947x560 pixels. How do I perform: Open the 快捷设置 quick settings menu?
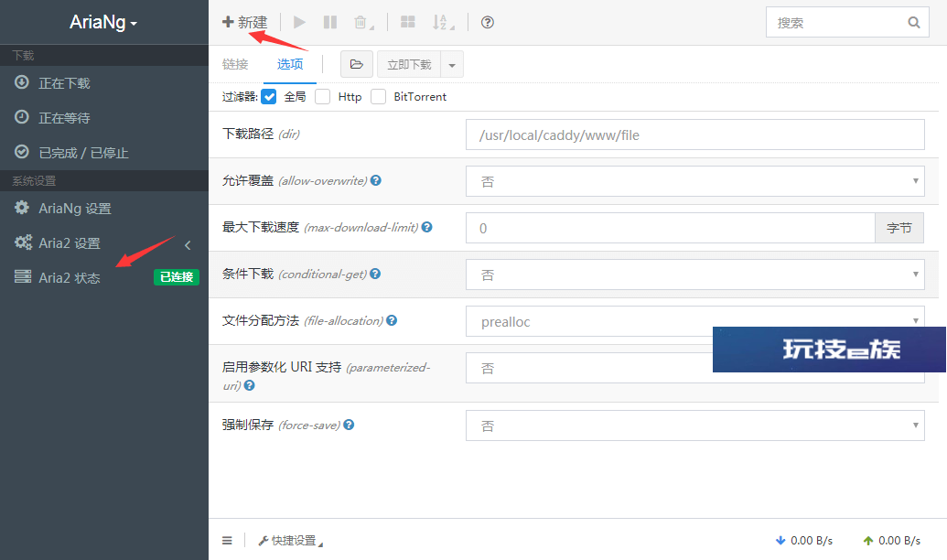tap(290, 541)
